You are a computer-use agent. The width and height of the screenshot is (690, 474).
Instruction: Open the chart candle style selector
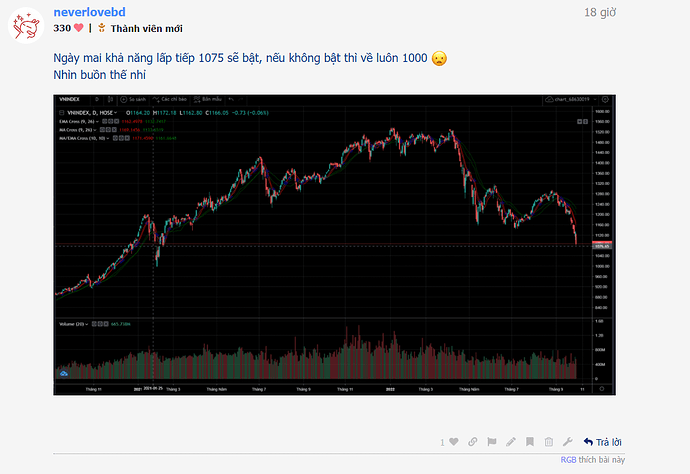coord(109,100)
